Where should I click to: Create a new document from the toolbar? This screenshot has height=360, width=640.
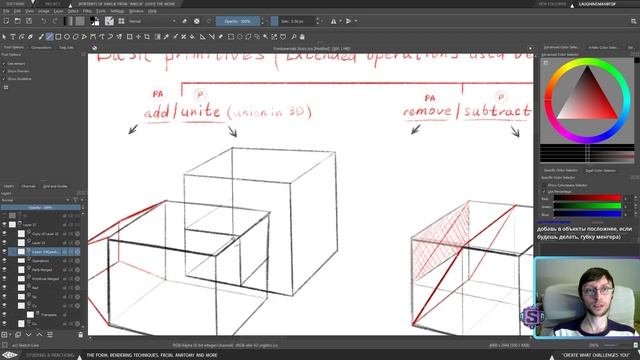coord(7,21)
